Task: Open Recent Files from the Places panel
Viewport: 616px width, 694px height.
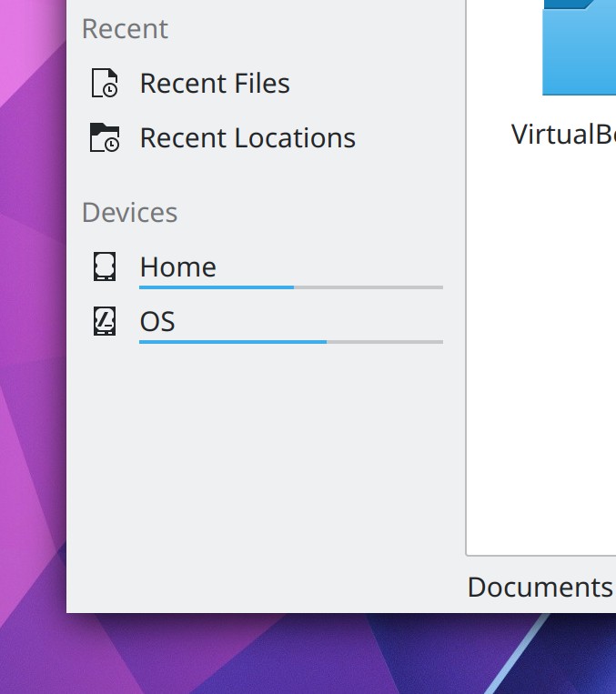Action: click(x=215, y=84)
